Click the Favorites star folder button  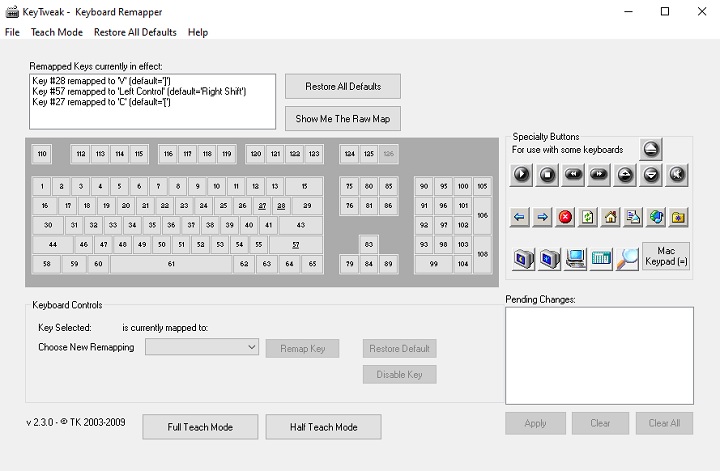[679, 217]
